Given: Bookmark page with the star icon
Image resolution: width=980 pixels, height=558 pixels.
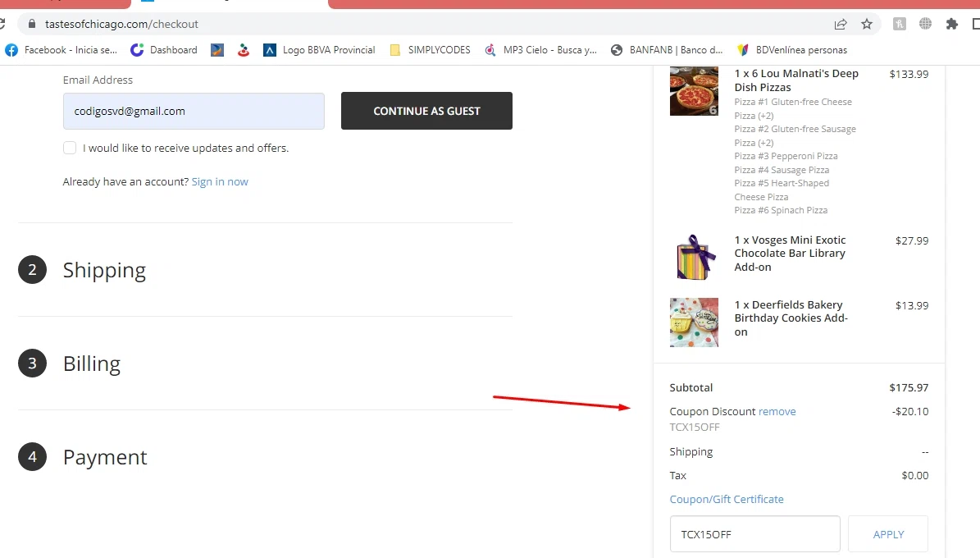Looking at the screenshot, I should click(x=866, y=24).
